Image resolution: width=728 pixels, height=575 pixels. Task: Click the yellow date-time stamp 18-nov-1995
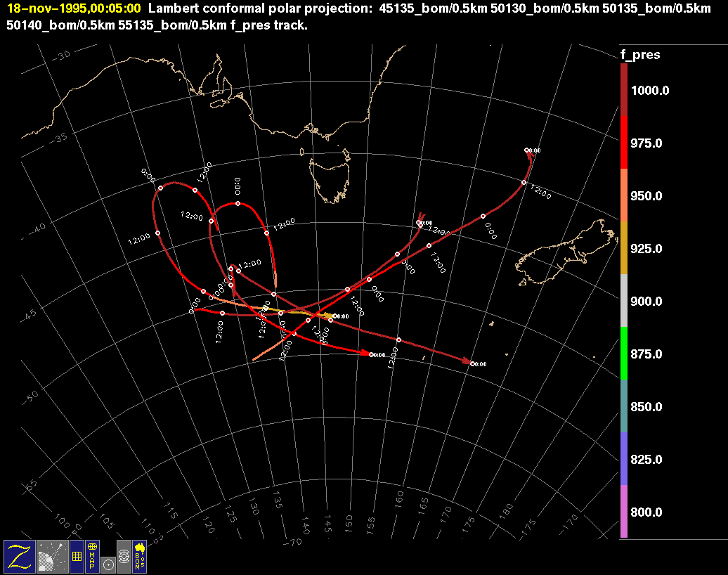tap(74, 9)
